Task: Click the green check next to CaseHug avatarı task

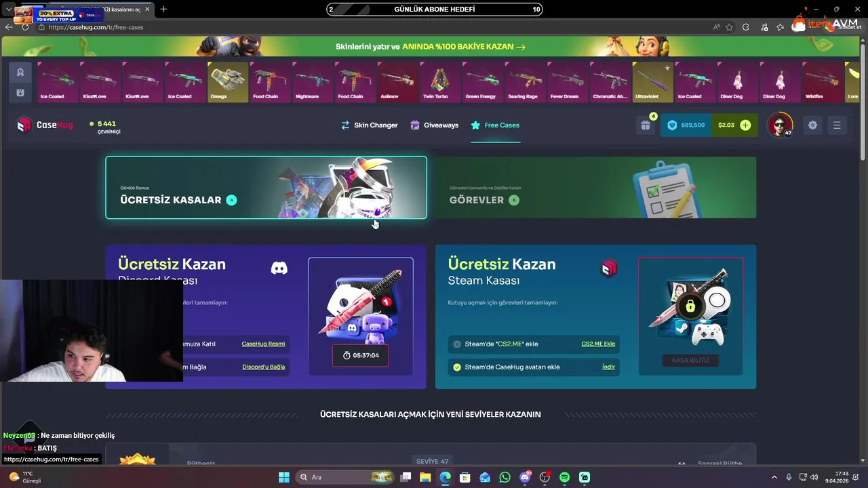Action: tap(457, 367)
